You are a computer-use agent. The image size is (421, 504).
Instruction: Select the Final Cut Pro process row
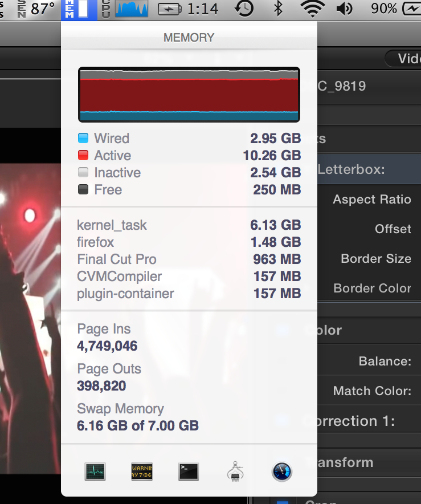click(189, 259)
